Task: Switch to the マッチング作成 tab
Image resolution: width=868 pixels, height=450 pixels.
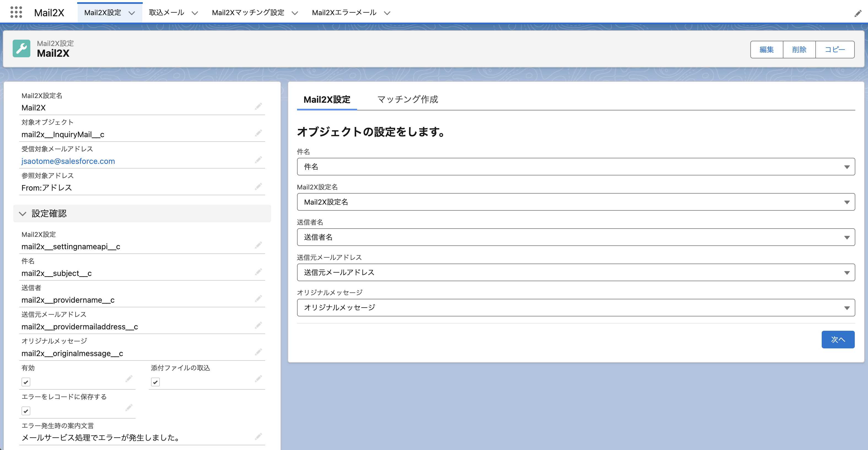Action: [x=408, y=100]
